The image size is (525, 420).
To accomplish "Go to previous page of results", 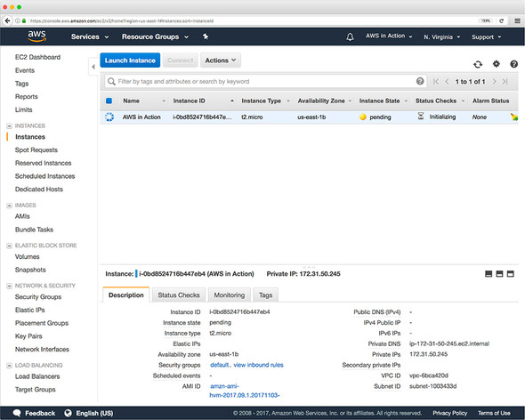I will point(447,81).
